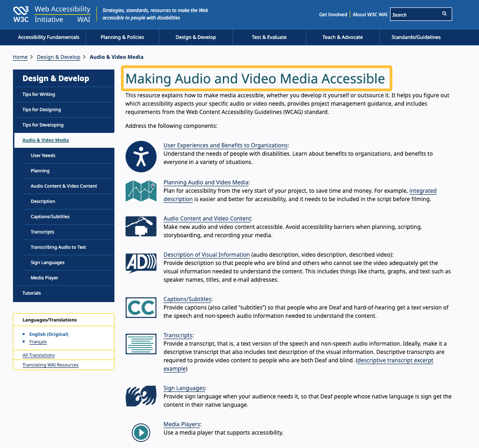479x448 pixels.
Task: Go to Home breadcrumb
Action: (20, 57)
